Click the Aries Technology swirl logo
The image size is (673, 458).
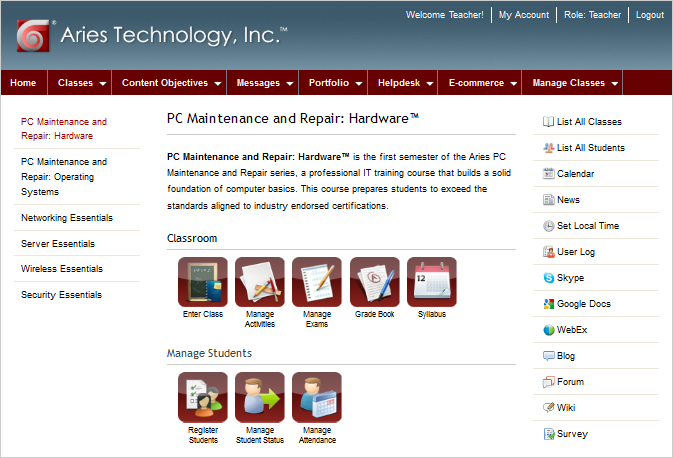tap(33, 36)
